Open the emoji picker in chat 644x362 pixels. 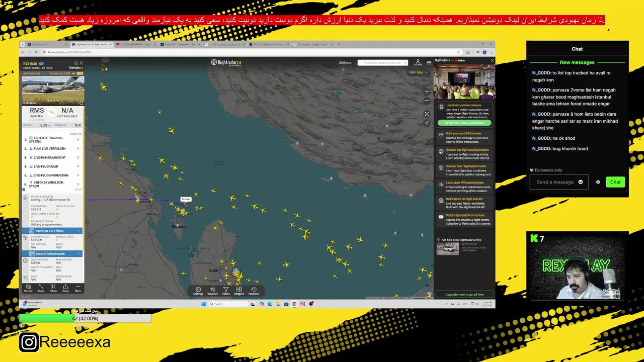[x=581, y=182]
